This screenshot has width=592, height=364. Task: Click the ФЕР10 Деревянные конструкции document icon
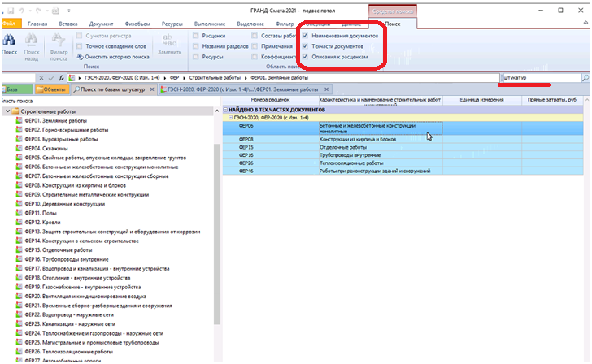tap(19, 204)
